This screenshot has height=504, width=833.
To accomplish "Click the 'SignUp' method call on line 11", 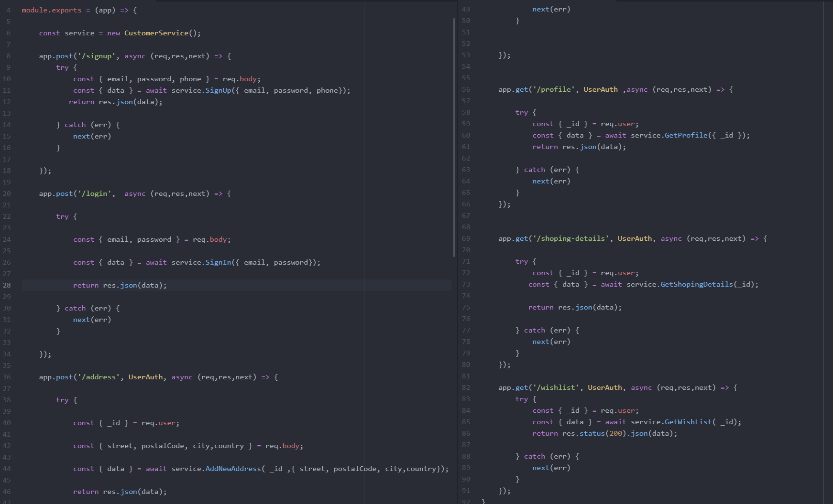I will coord(219,90).
